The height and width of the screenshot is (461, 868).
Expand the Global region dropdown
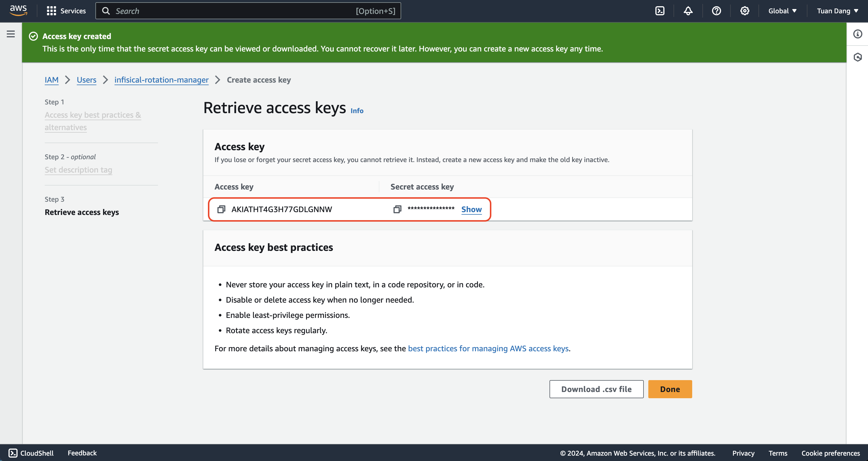(783, 11)
